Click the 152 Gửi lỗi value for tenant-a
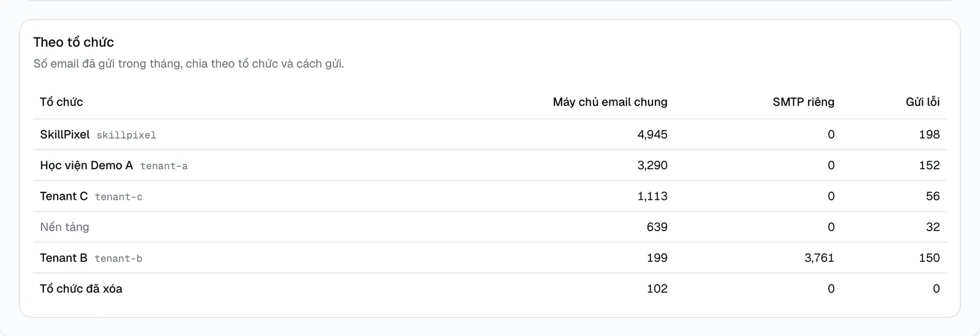The image size is (980, 336). coord(929,166)
